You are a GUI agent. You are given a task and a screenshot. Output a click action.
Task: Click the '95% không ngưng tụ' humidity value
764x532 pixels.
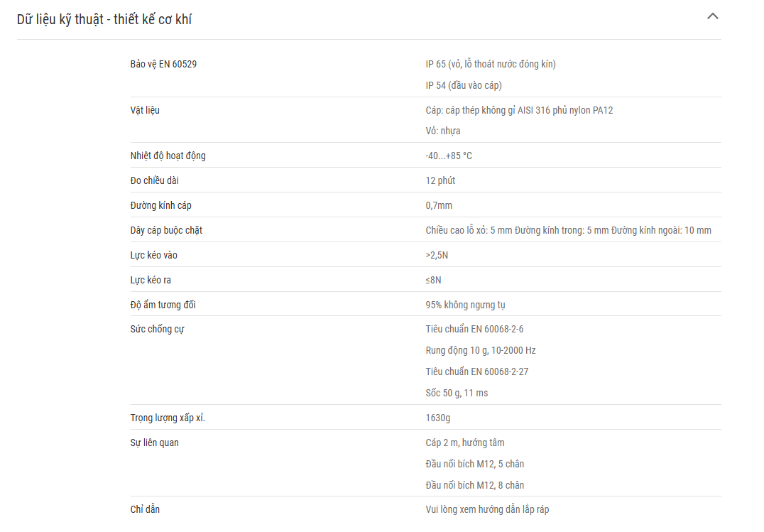[465, 305]
